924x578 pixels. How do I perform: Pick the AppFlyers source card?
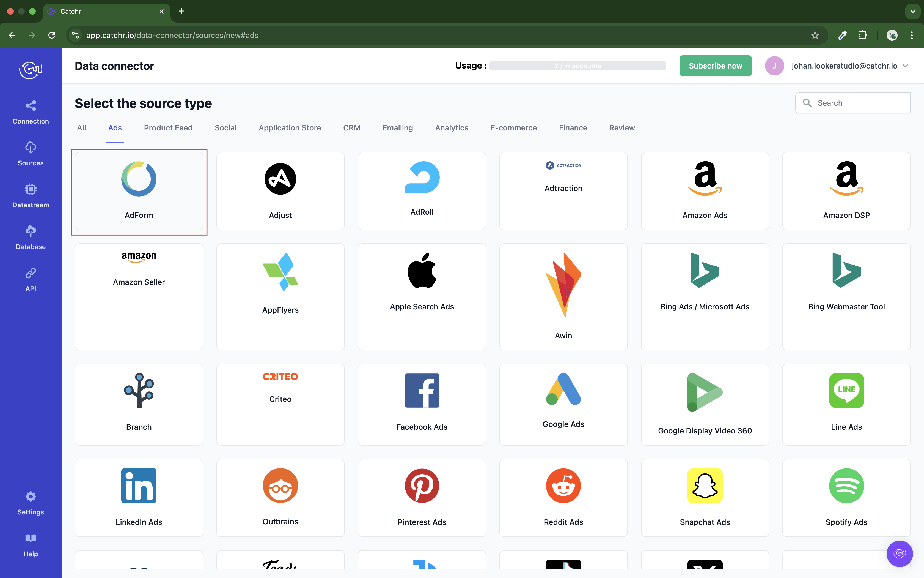(280, 297)
